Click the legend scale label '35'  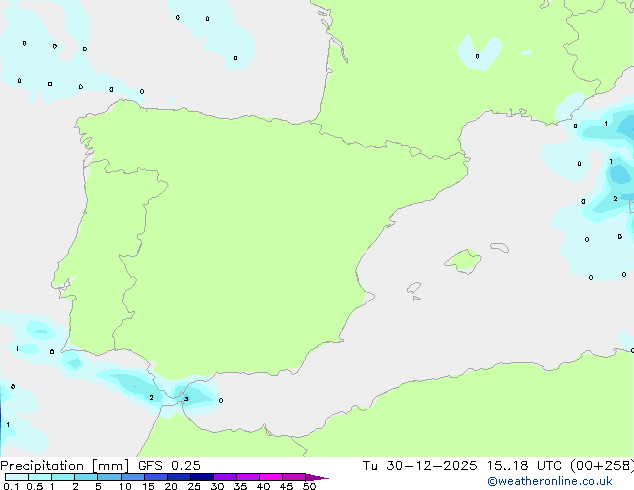click(x=240, y=486)
